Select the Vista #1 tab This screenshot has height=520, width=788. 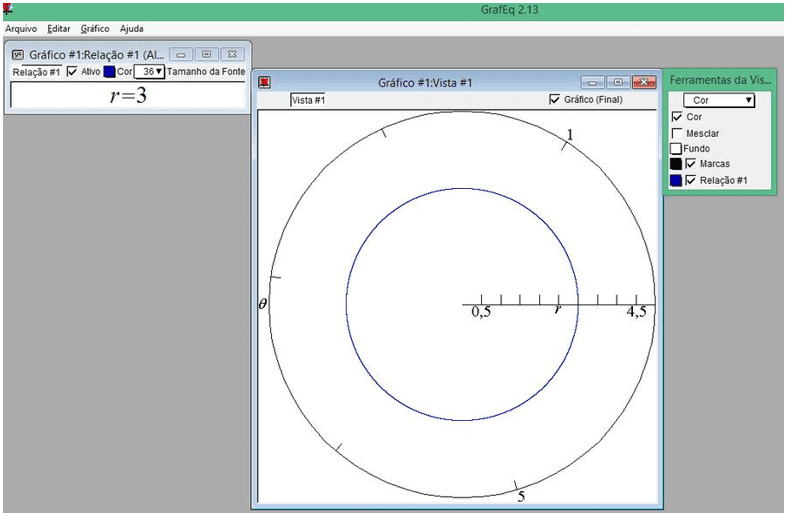click(x=308, y=100)
